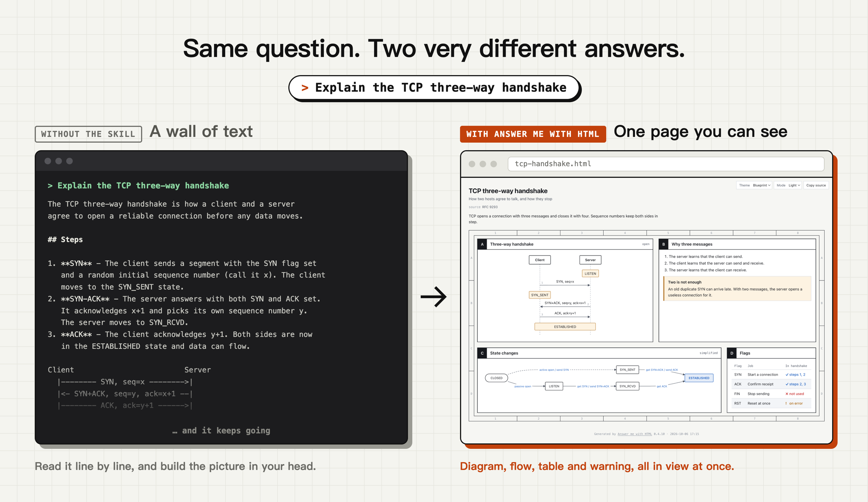This screenshot has width=868, height=502.
Task: Click the black D badge of Flags panel
Action: pos(732,353)
